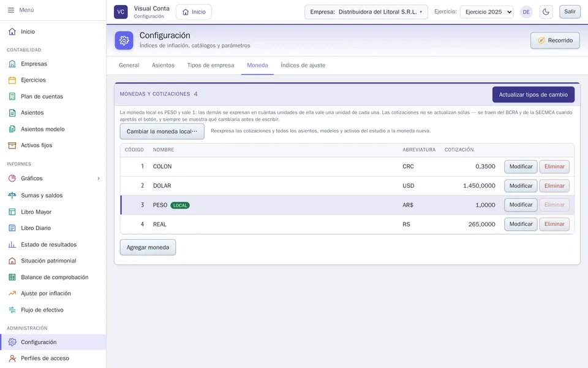Click the NOMBRE column header
Screen dimensions: 588x368
click(164, 150)
